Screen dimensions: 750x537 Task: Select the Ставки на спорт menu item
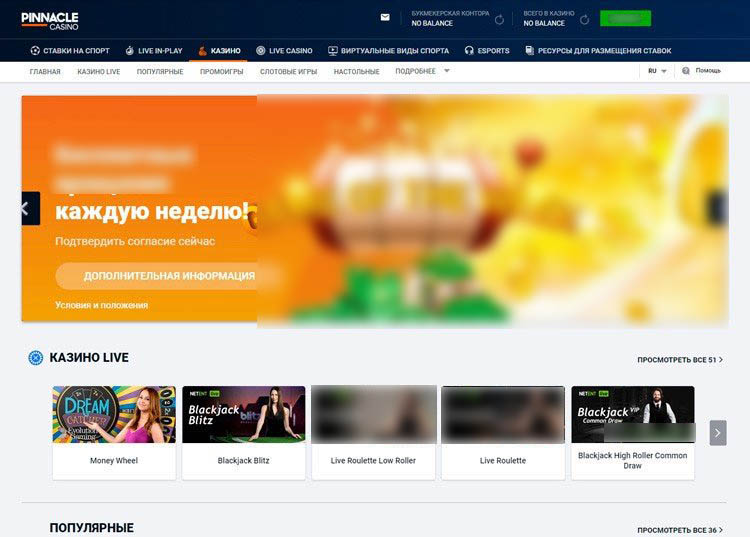pos(70,50)
